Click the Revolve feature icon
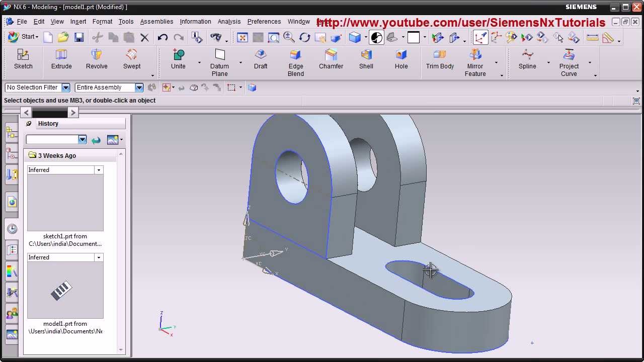 (97, 59)
